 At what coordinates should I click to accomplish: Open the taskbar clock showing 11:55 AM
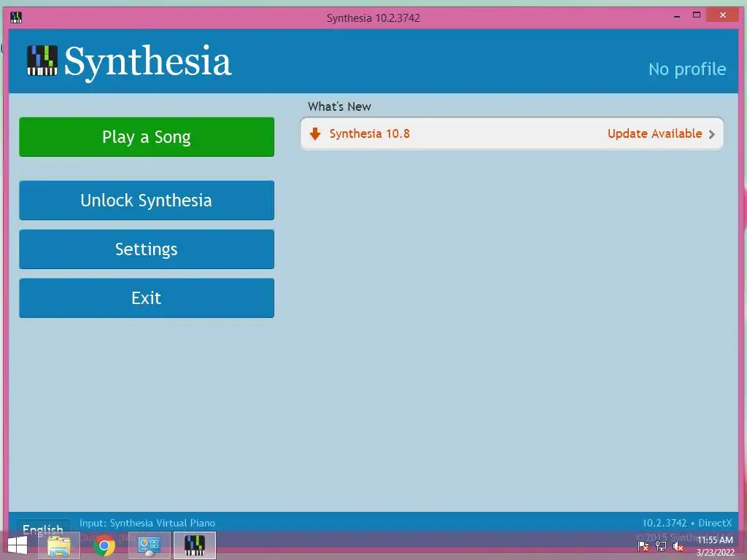[715, 546]
